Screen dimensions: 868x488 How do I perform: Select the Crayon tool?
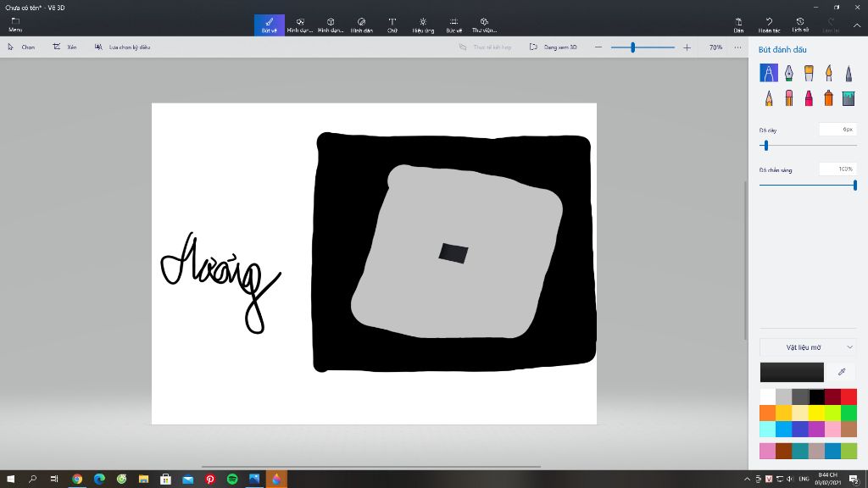[x=809, y=98]
